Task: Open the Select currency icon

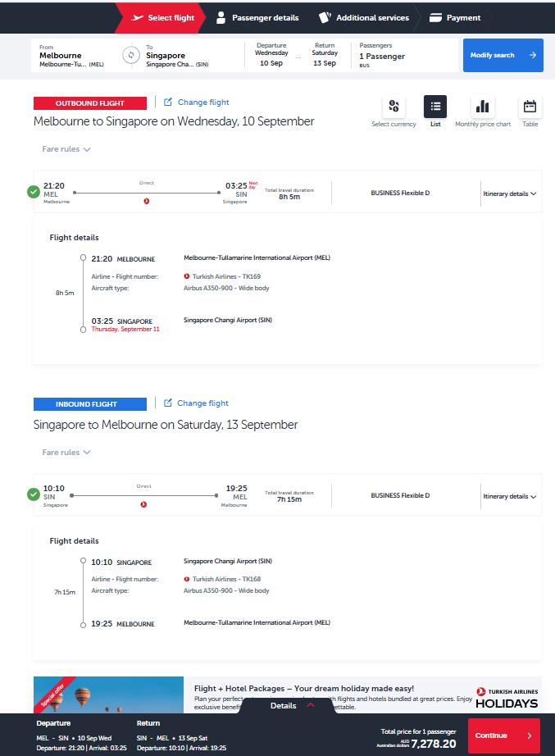Action: point(394,107)
